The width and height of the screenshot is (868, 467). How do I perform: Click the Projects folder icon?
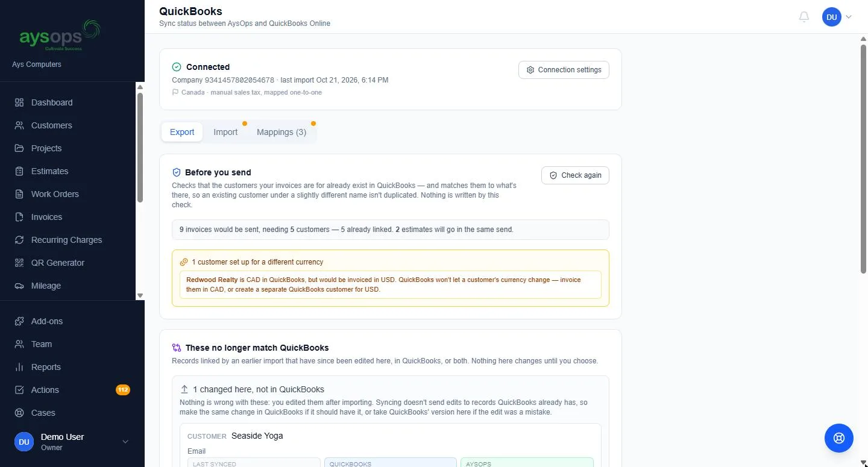coord(19,148)
